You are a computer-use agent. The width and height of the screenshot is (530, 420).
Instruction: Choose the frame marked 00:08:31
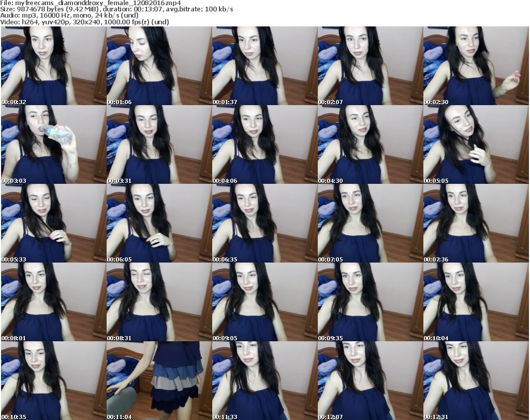click(159, 302)
